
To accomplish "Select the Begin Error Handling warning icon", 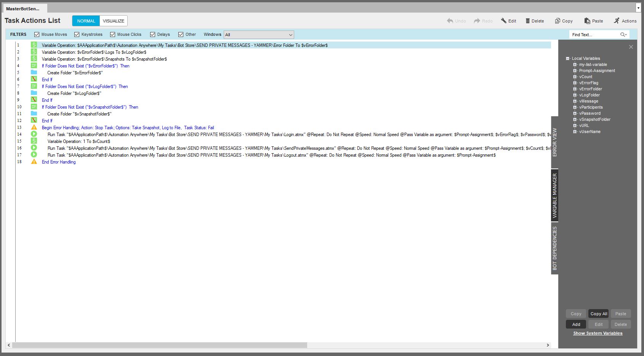I will tap(34, 128).
